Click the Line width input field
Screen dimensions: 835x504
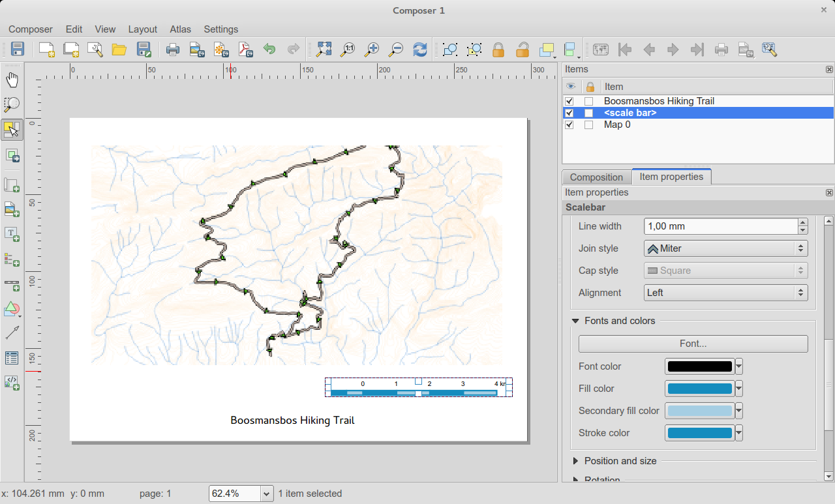coord(720,226)
